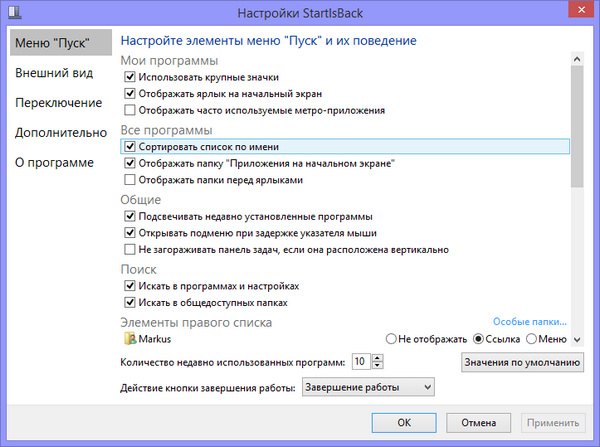Viewport: 600px width, 447px height.
Task: Open the 'О программе' page
Action: tap(53, 163)
